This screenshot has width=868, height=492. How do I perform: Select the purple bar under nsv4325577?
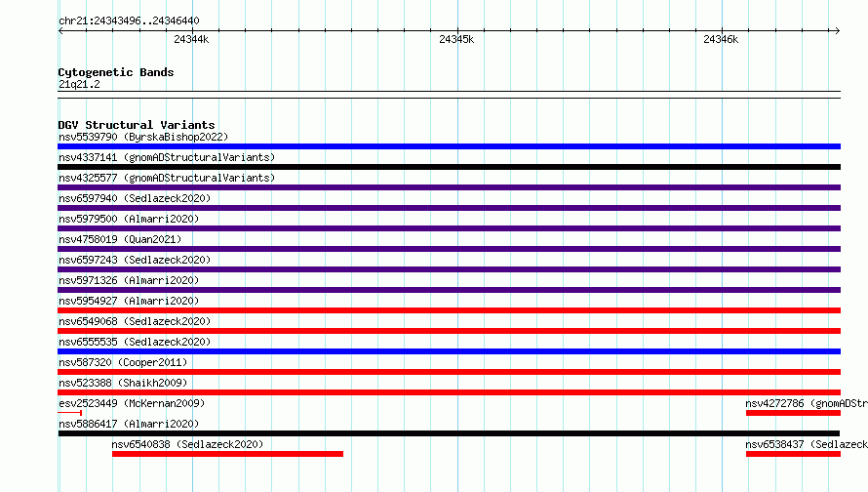(449, 187)
